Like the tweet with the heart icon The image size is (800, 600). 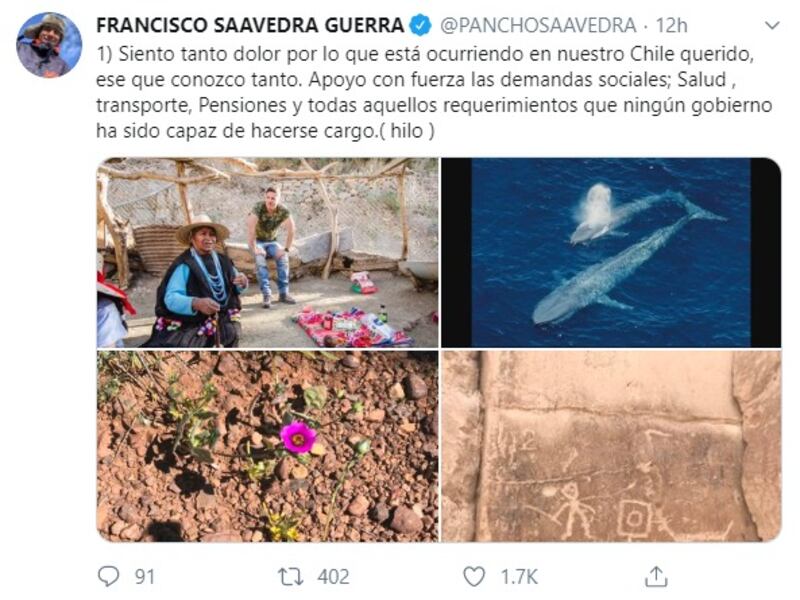coord(474,577)
